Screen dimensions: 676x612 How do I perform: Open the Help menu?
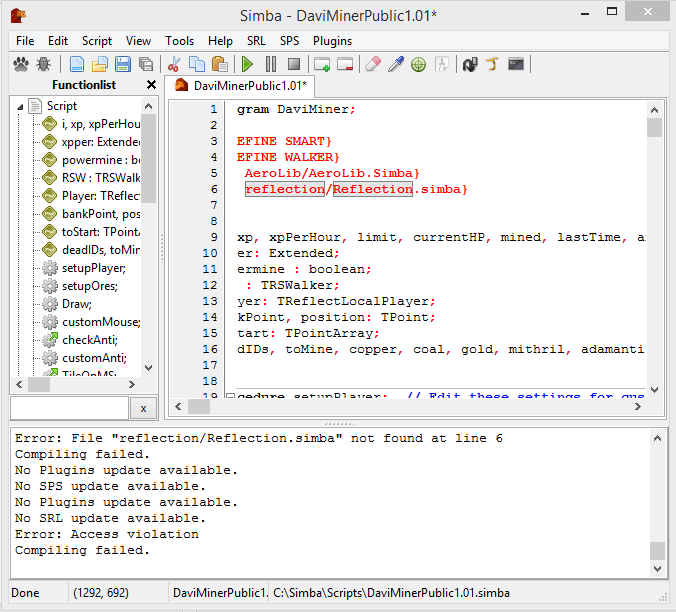220,41
